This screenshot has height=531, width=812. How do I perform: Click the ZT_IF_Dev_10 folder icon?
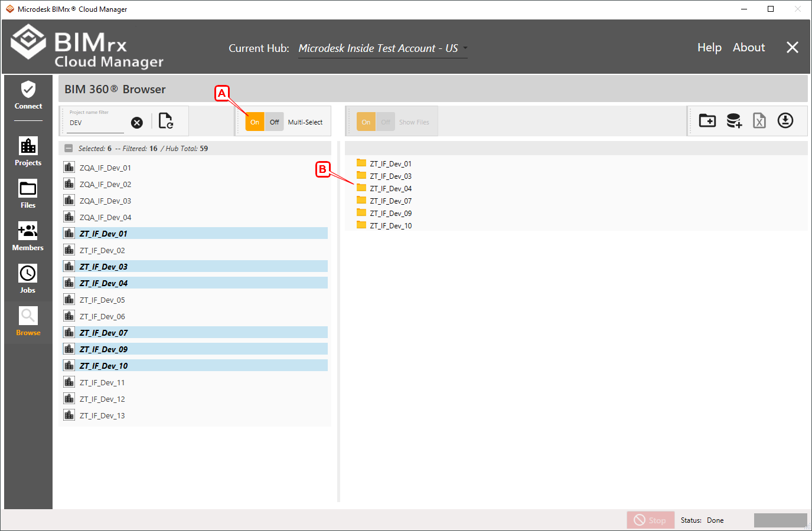(x=361, y=225)
